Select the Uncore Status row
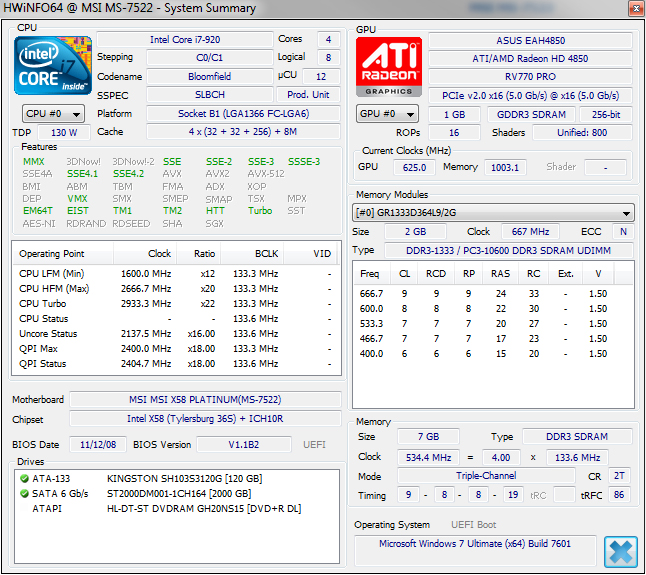Viewport: 646px width, 575px height. point(176,334)
